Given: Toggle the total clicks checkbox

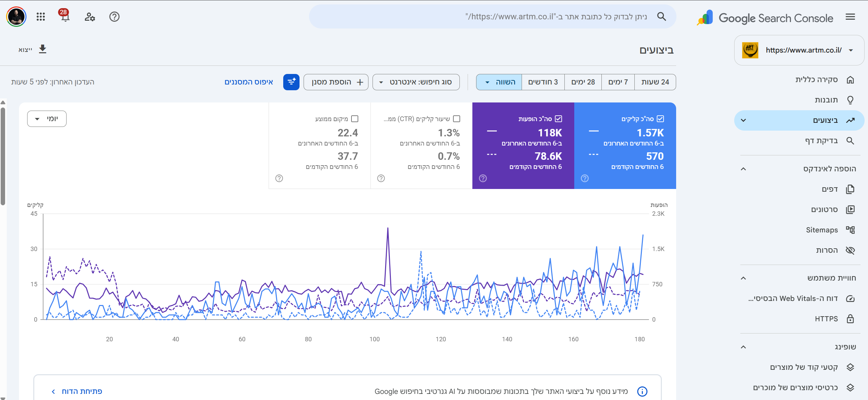Looking at the screenshot, I should click(660, 119).
